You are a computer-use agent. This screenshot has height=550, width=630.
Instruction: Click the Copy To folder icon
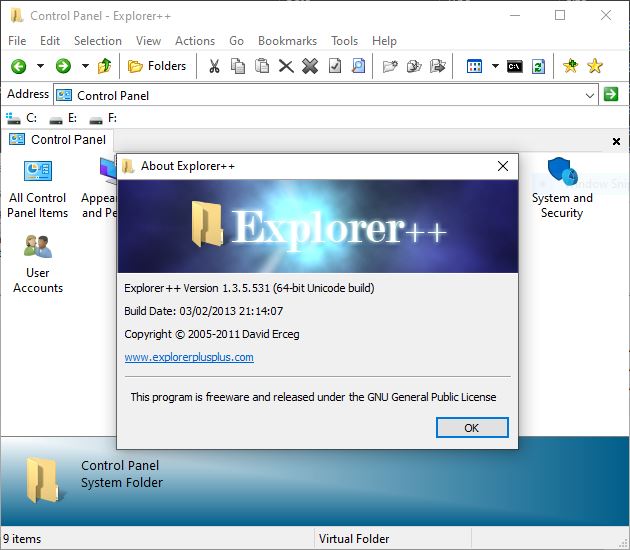(414, 66)
